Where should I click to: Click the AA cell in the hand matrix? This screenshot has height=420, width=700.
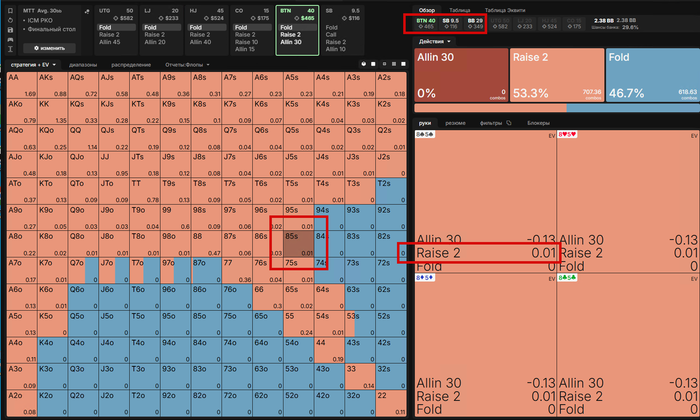(22, 85)
